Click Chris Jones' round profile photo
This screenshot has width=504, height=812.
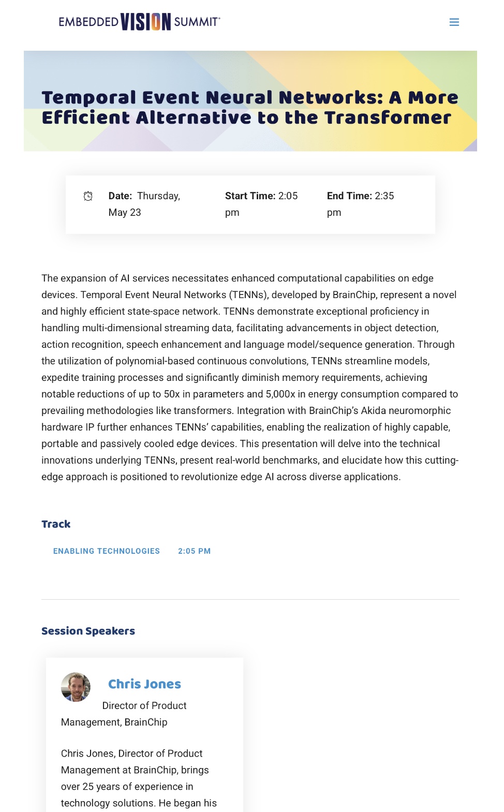[76, 687]
